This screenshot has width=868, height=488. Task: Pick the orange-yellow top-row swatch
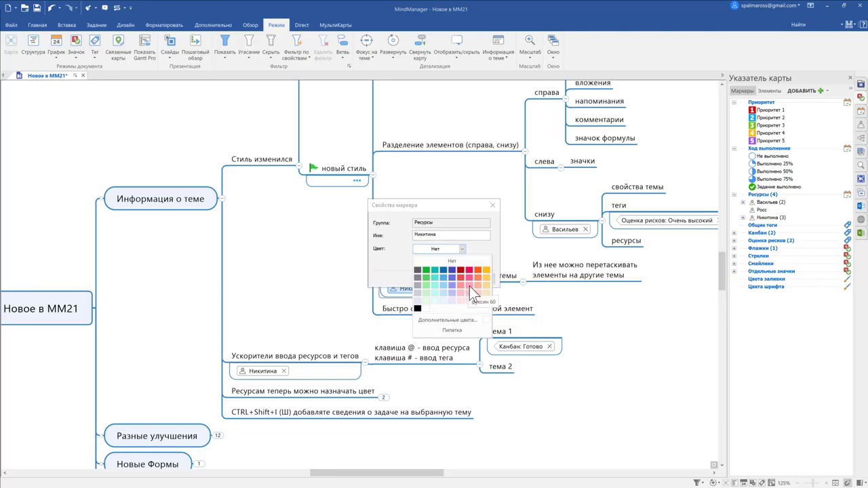pyautogui.click(x=486, y=270)
